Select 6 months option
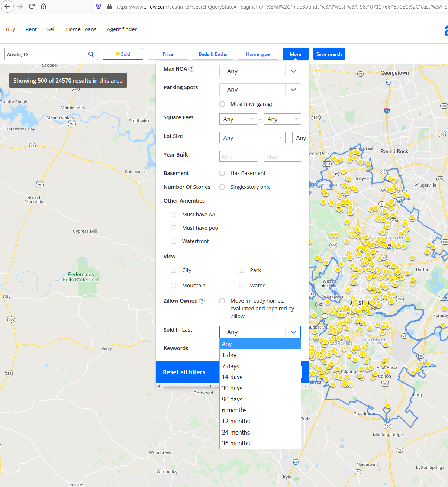This screenshot has width=448, height=487. [260, 410]
